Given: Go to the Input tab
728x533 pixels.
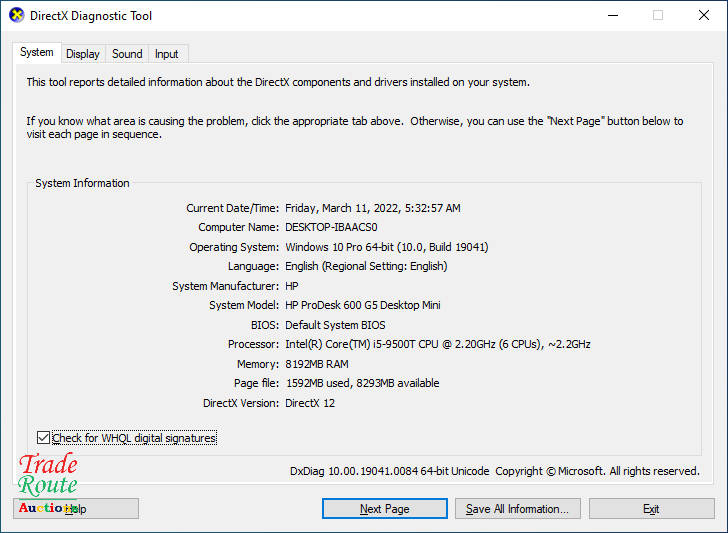Looking at the screenshot, I should tap(167, 54).
